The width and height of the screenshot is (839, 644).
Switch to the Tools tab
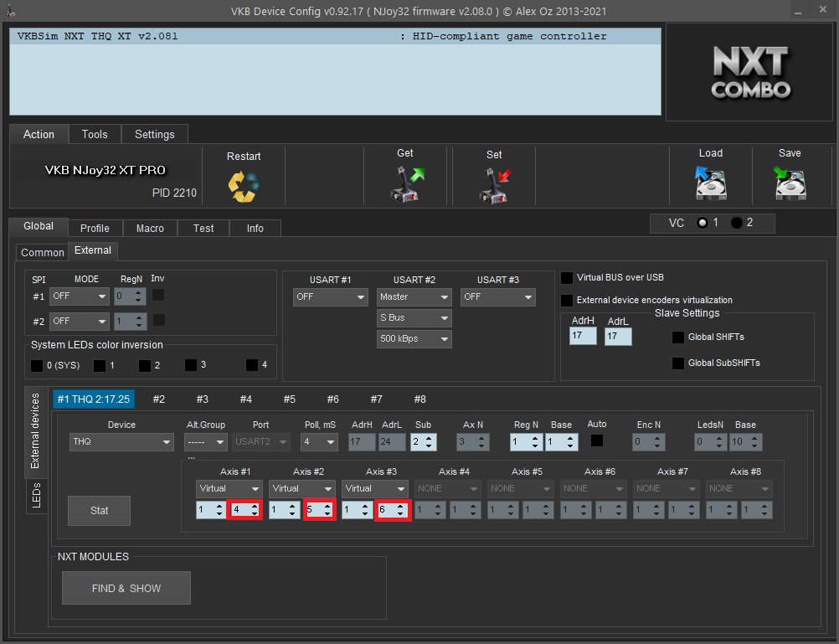pyautogui.click(x=95, y=134)
